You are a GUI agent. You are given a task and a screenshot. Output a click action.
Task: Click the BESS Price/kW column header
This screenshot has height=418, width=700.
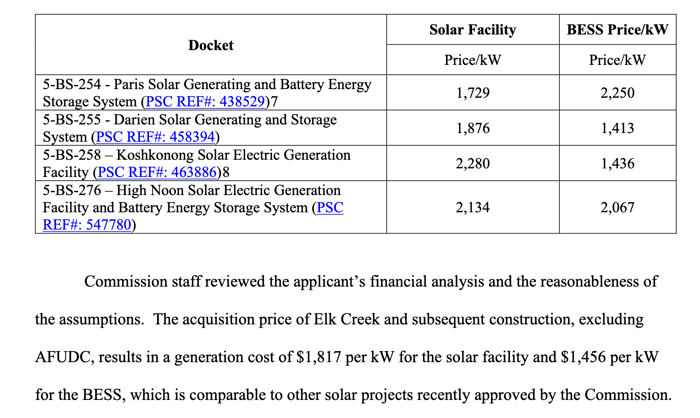617,30
